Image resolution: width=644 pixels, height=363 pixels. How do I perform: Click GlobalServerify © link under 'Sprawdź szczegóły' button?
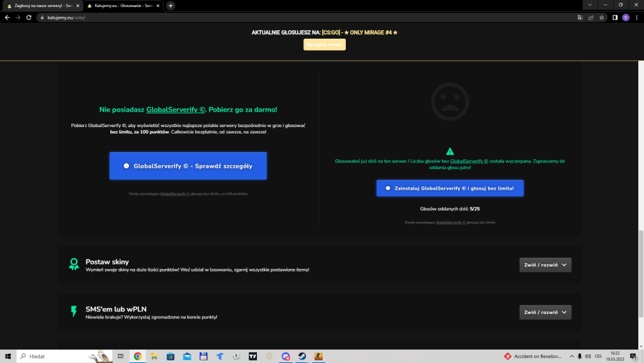pos(175,193)
